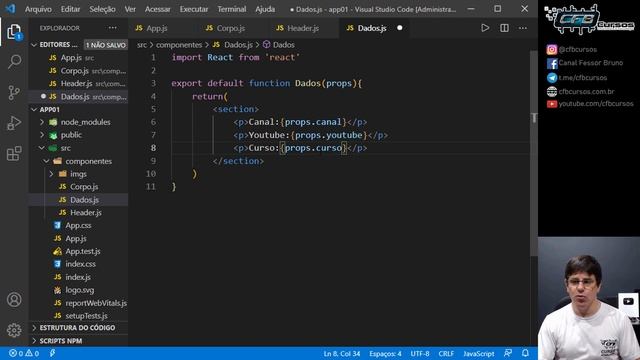Open Explorer panel ellipsis menu
Viewport: 640px width, 360px height.
pos(113,28)
